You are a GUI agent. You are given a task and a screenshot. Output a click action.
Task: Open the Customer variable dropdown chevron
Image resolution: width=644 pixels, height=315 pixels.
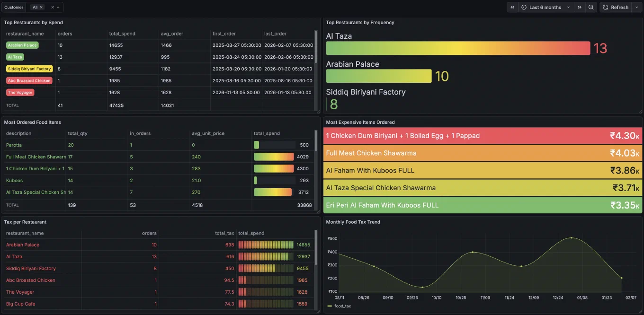[x=58, y=8]
